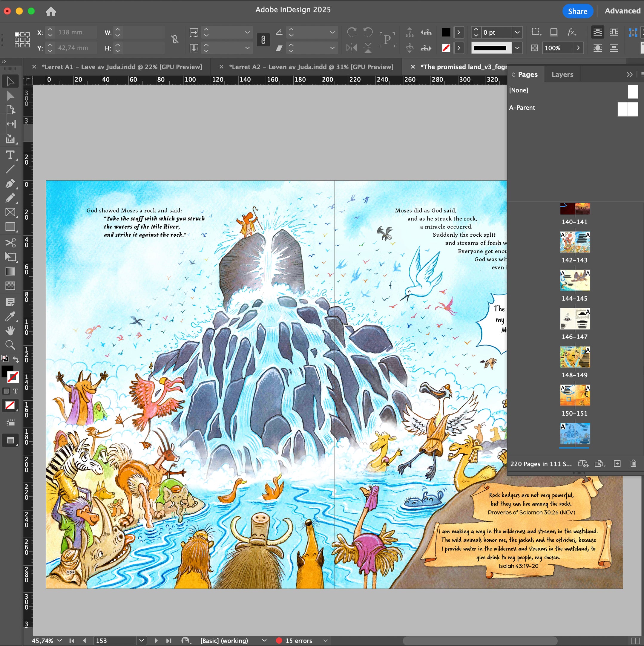The image size is (644, 646).
Task: Toggle constrain proportions for width and height
Action: [175, 40]
